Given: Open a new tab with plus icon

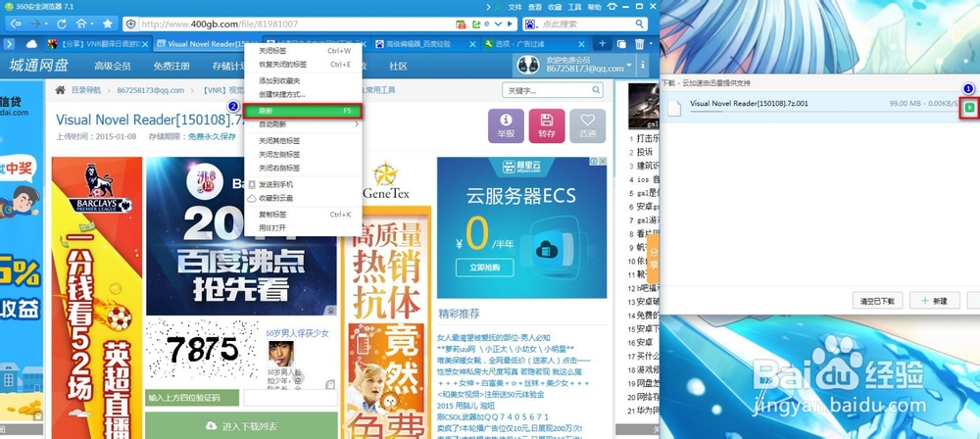Looking at the screenshot, I should point(602,44).
